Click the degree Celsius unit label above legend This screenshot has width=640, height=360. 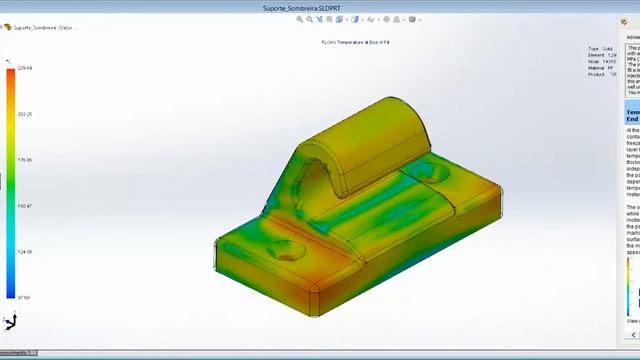(x=8, y=61)
